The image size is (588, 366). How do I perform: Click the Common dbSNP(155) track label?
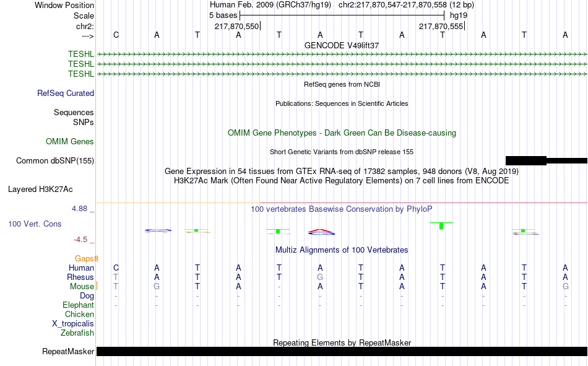coord(55,160)
